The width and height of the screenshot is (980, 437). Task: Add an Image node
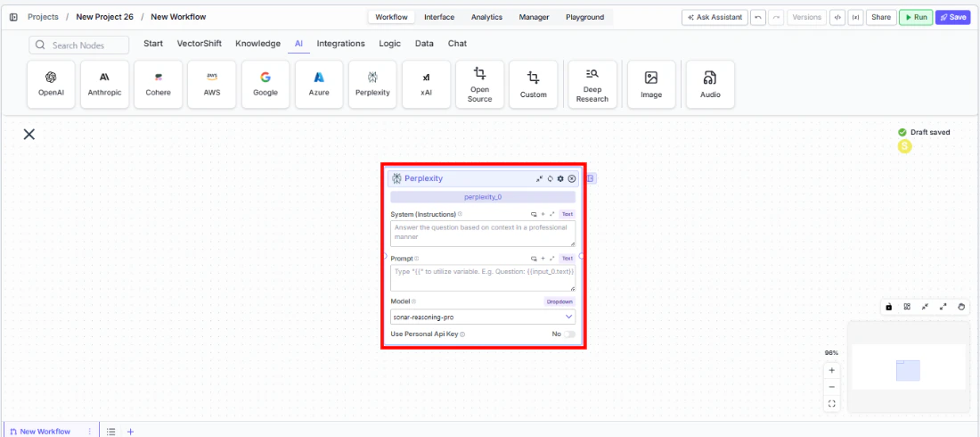651,85
